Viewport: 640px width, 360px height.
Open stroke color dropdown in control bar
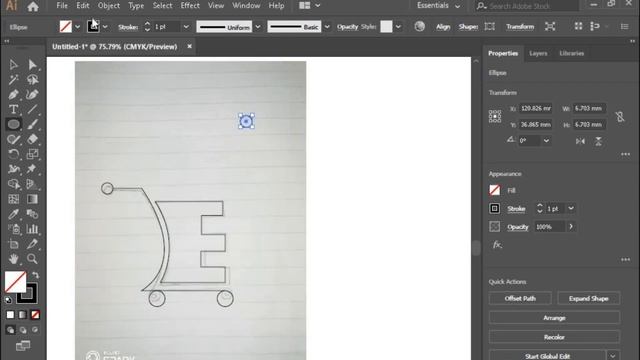[105, 27]
